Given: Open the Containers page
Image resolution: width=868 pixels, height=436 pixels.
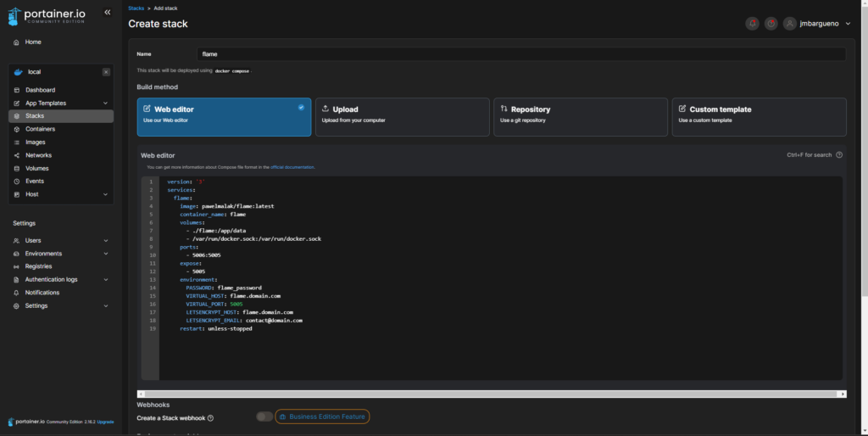Looking at the screenshot, I should click(40, 129).
